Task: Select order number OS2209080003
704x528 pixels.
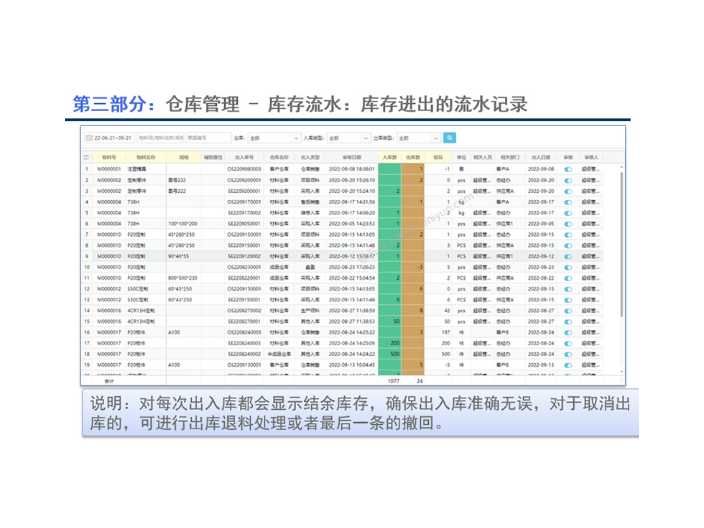Action: pos(244,169)
